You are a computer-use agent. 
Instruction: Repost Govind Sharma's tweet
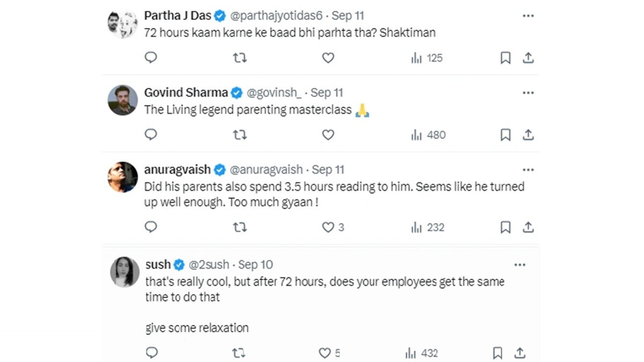[x=240, y=135]
